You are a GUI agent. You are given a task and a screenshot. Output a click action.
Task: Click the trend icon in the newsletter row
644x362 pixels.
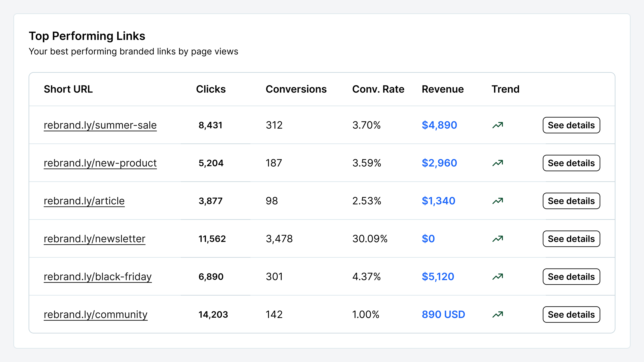coord(497,239)
